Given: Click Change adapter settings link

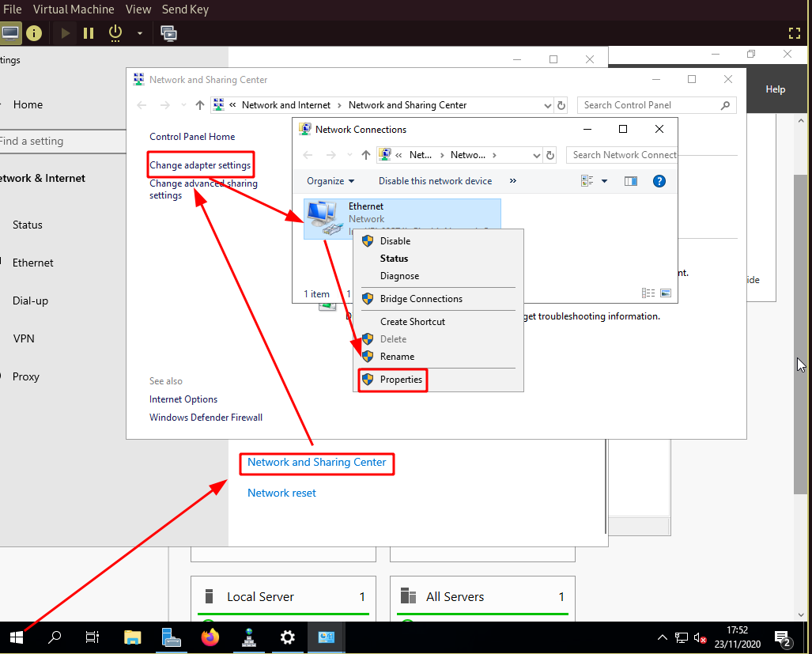Looking at the screenshot, I should pos(200,165).
